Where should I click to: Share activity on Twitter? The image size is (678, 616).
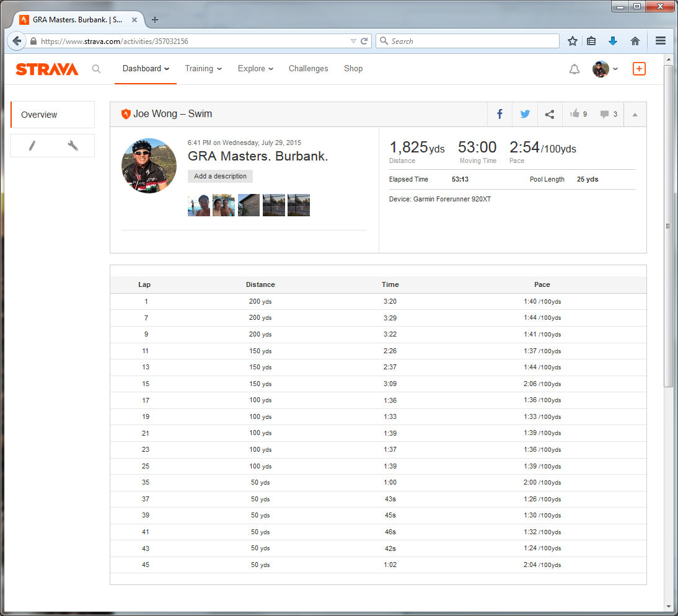pos(525,114)
